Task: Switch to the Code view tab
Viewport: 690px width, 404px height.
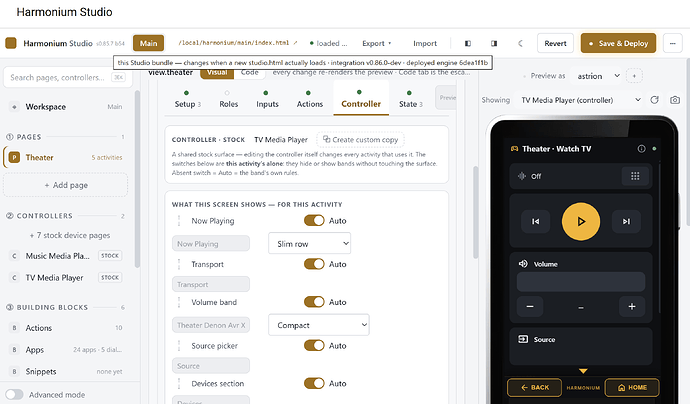Action: click(250, 72)
